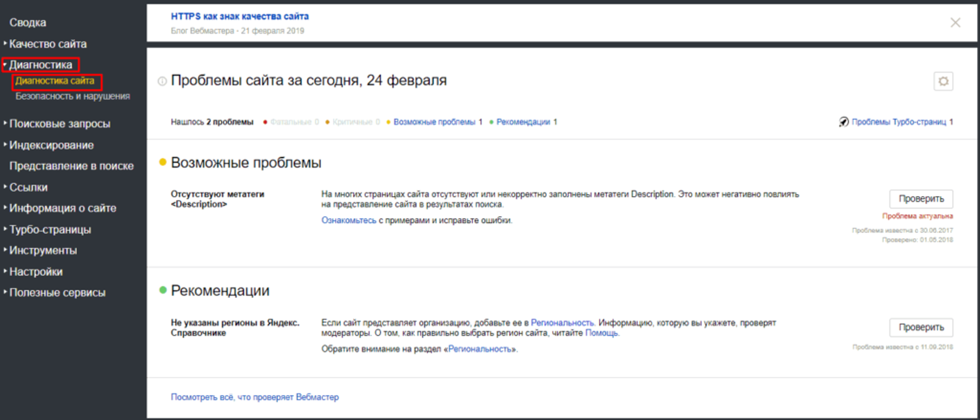Open HTTPS как знак качества сайта article

click(239, 16)
